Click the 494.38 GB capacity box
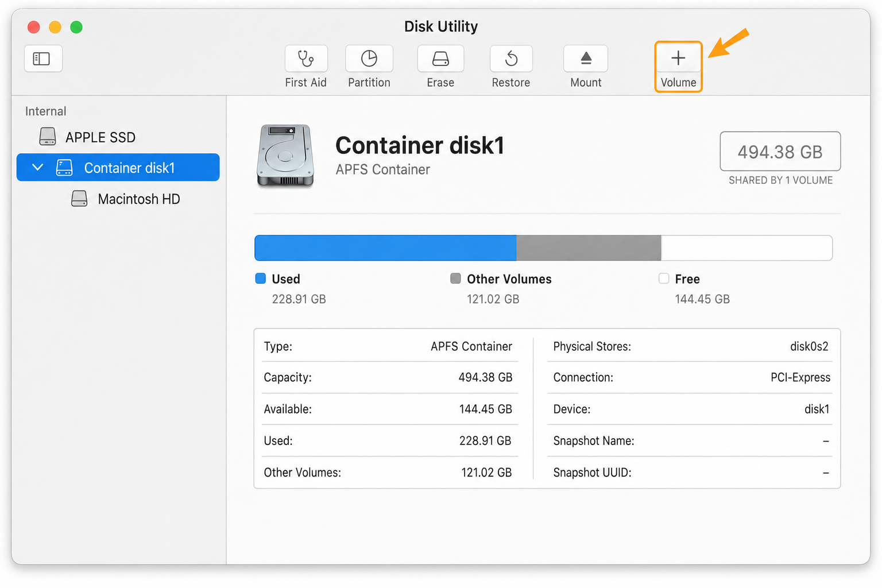This screenshot has width=882, height=588. pos(780,152)
